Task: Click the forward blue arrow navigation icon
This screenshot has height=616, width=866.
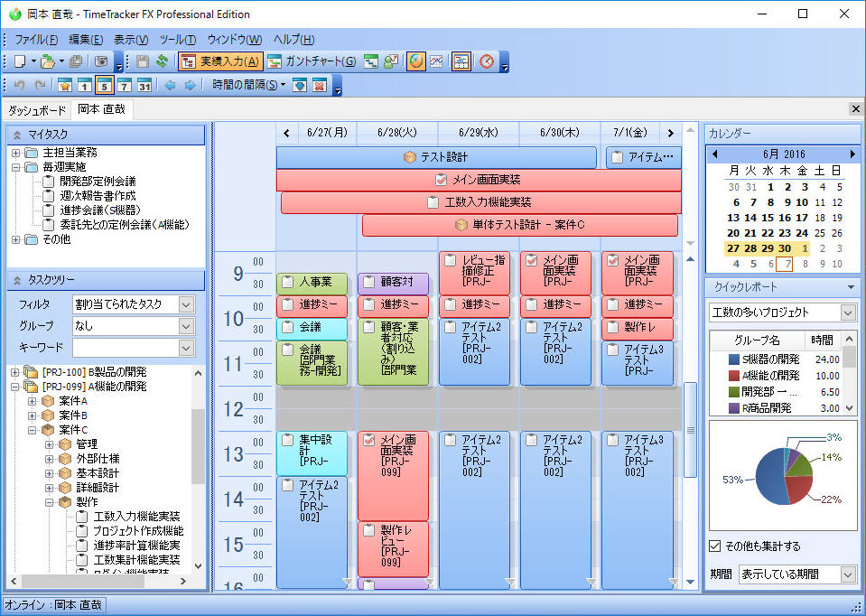Action: click(190, 86)
